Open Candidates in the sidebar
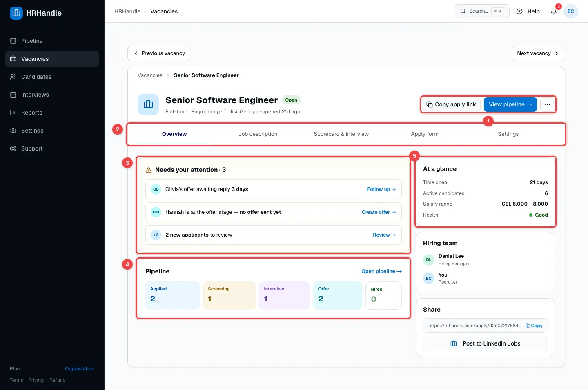Viewport: 588px width, 390px height. tap(52, 77)
